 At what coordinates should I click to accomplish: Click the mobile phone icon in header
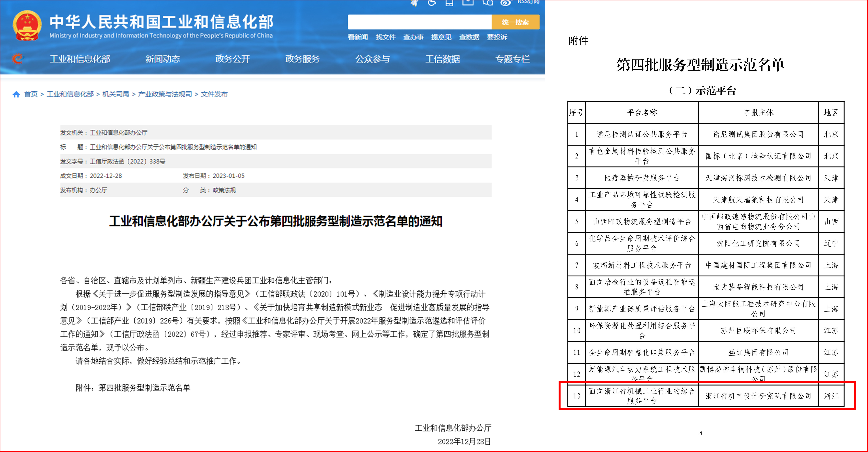click(449, 3)
